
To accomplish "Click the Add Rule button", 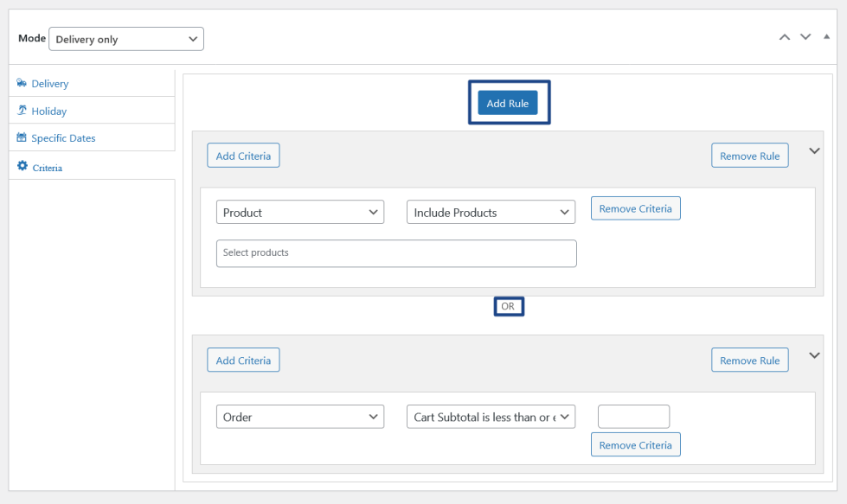I will pyautogui.click(x=508, y=103).
